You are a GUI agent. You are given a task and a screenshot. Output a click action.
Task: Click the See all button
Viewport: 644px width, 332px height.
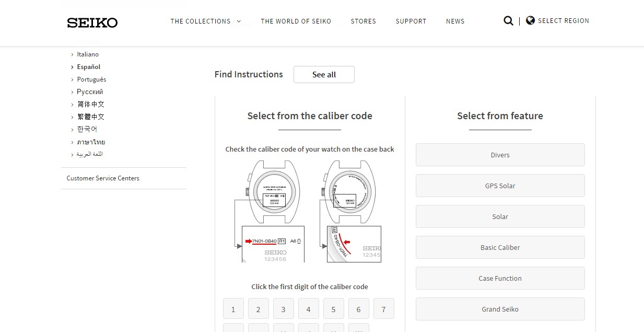click(x=324, y=74)
